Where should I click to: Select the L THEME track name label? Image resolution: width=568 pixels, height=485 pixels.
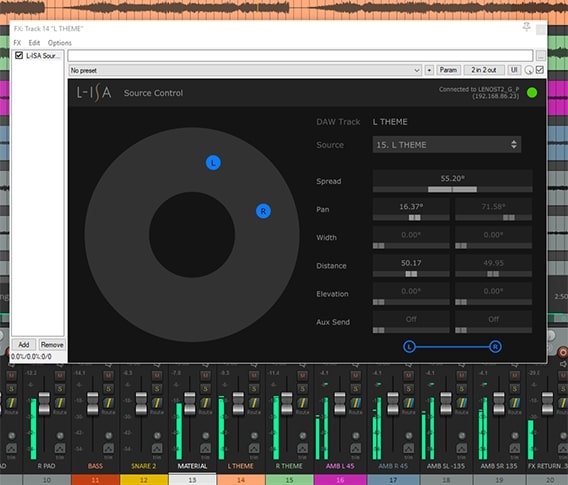(241, 466)
